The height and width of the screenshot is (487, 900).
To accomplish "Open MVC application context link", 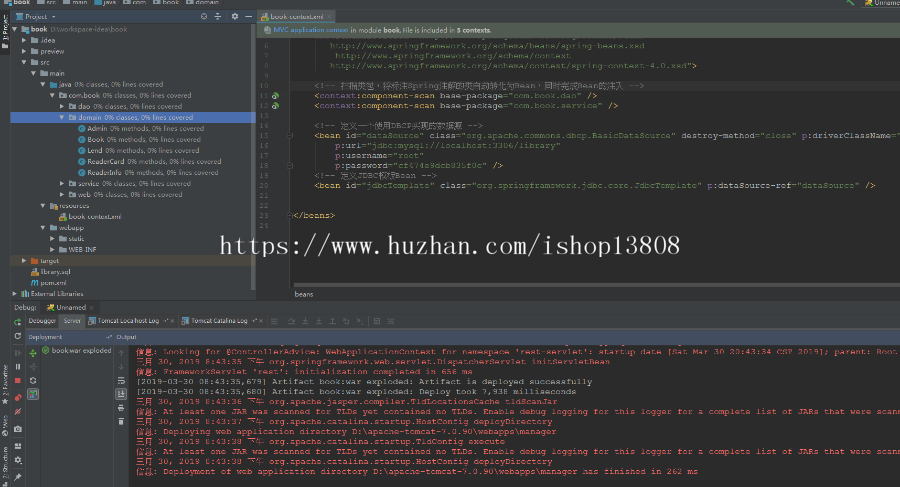I will 311,30.
